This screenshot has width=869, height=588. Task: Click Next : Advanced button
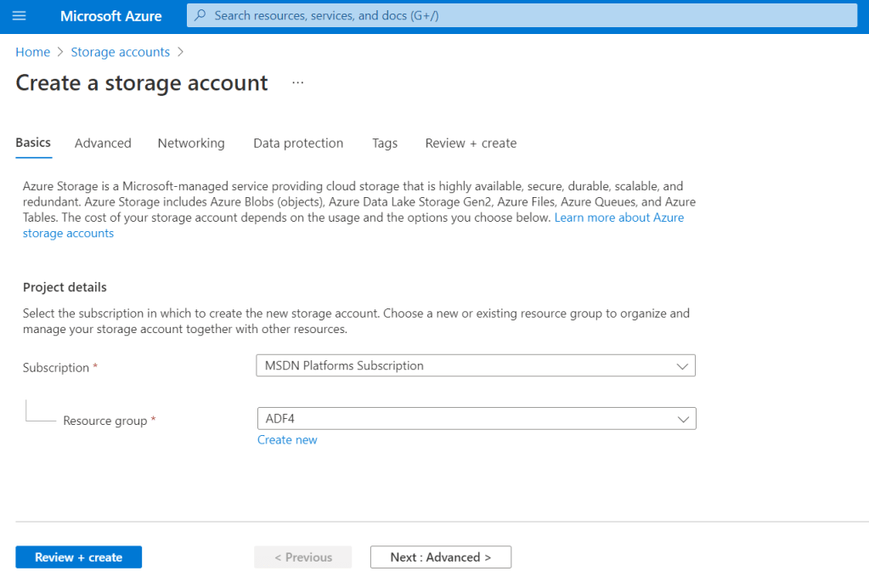click(440, 557)
